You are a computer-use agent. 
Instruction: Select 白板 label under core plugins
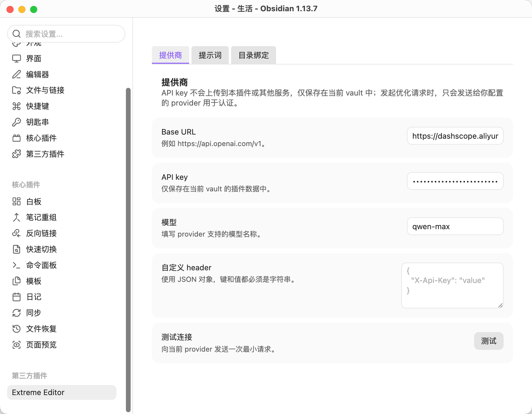[34, 201]
